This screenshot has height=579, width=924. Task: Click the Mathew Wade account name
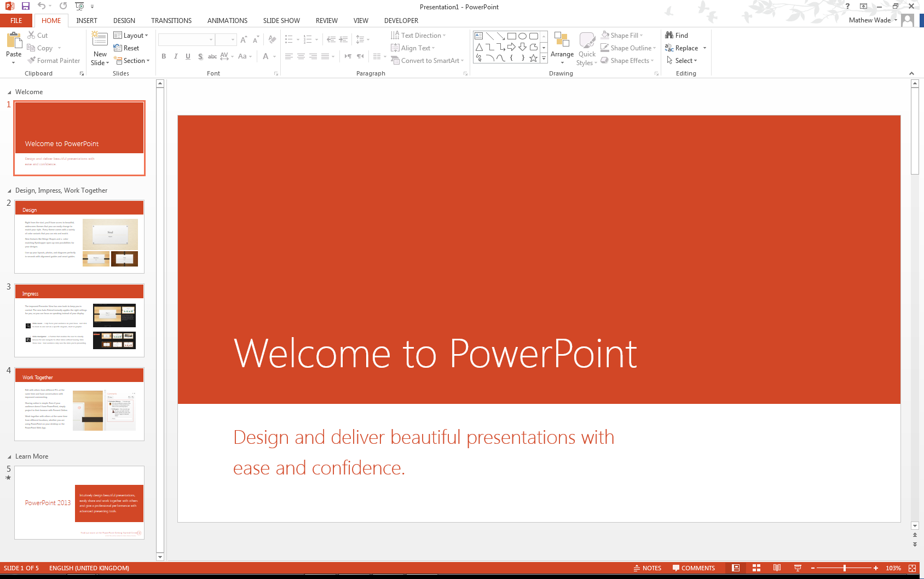pyautogui.click(x=870, y=20)
